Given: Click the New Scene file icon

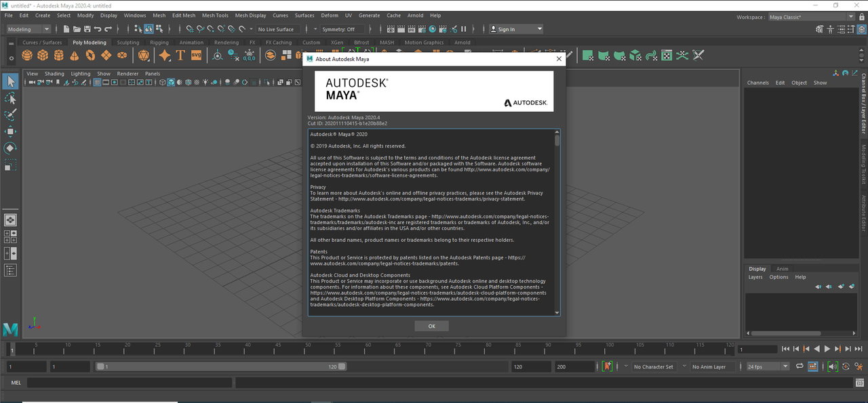Looking at the screenshot, I should coord(66,29).
